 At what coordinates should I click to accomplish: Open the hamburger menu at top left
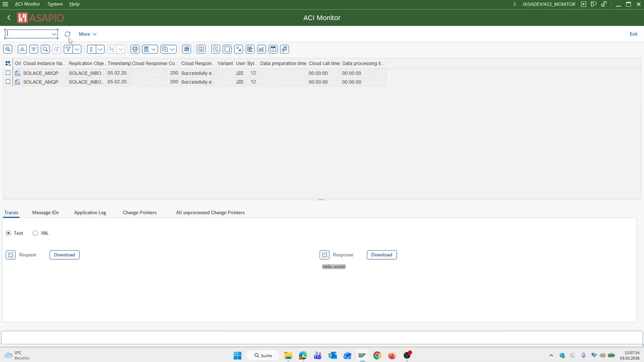[5, 4]
